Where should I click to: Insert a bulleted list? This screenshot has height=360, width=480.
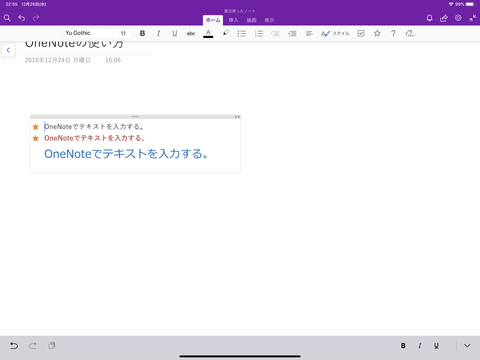tap(242, 33)
